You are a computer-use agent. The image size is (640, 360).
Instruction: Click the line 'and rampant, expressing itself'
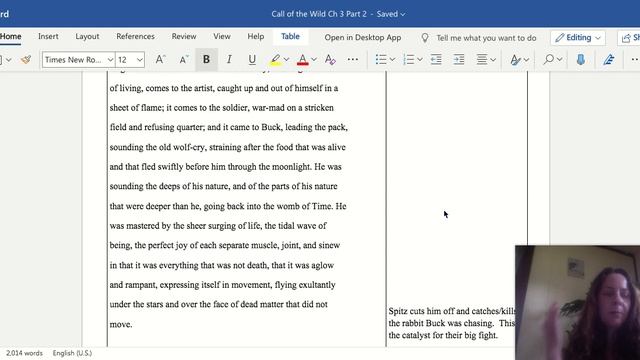coord(222,285)
